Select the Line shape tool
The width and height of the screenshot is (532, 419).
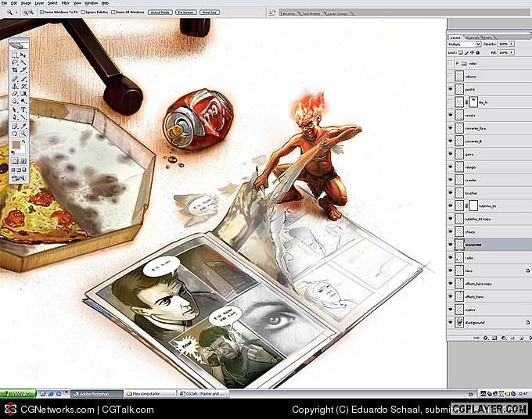point(23,117)
